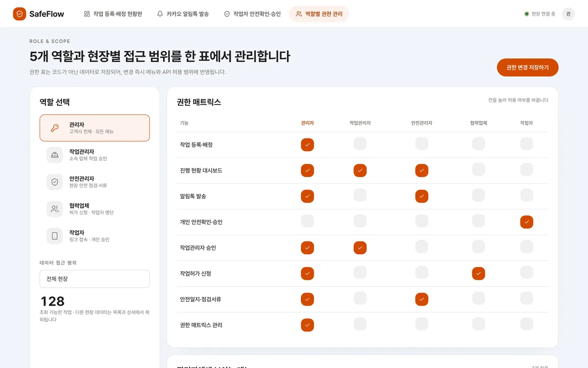
Task: Enable 권한 매트릭스 관리 for 작업관리자
Action: (x=360, y=324)
